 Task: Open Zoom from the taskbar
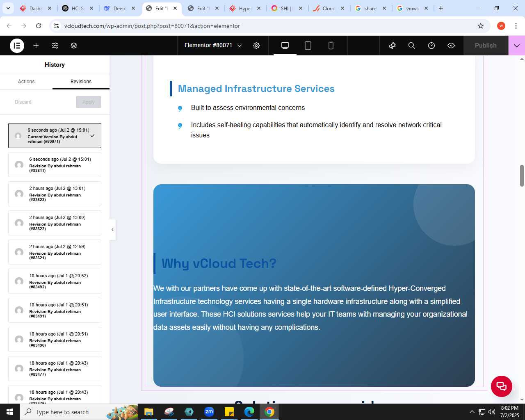[x=209, y=412]
